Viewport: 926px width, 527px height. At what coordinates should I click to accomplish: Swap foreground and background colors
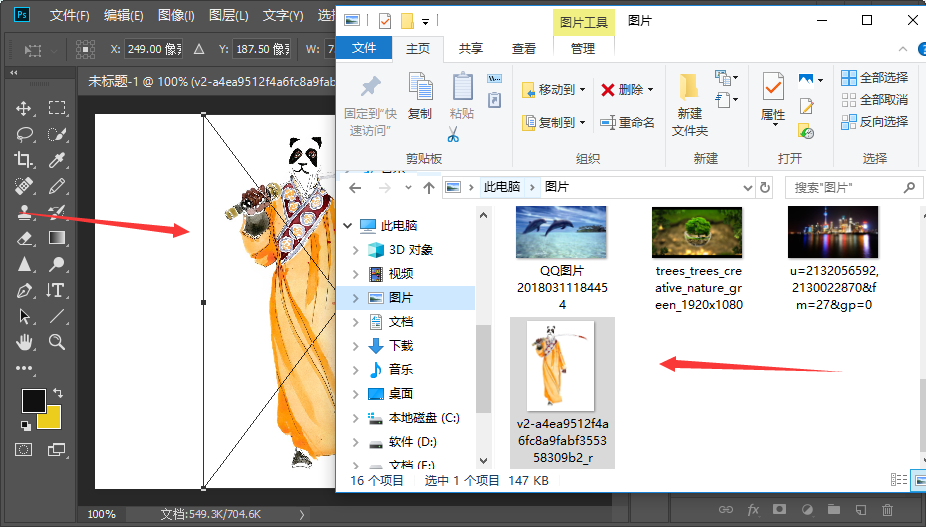[58, 392]
